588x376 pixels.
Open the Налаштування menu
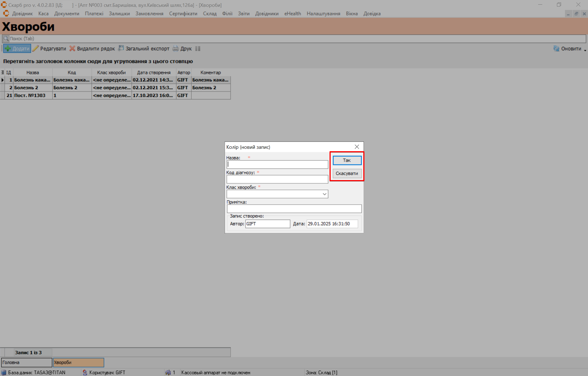tap(323, 14)
